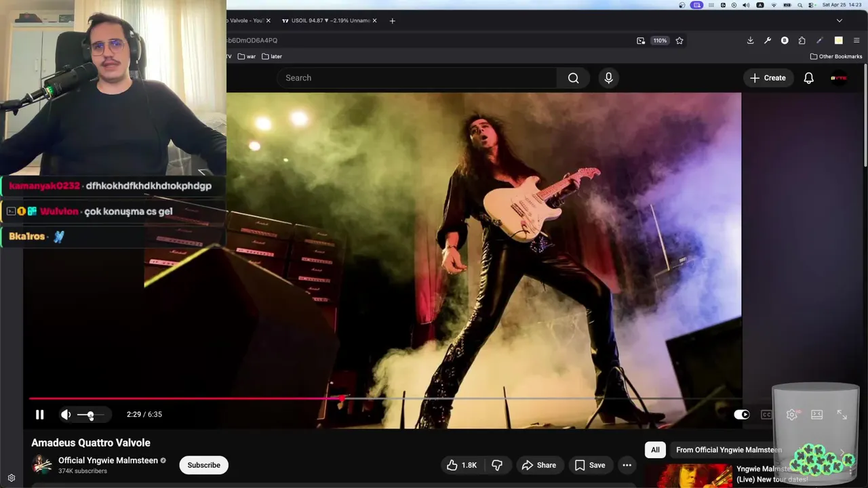The height and width of the screenshot is (488, 868).
Task: Click the B extension icon
Action: 785,41
